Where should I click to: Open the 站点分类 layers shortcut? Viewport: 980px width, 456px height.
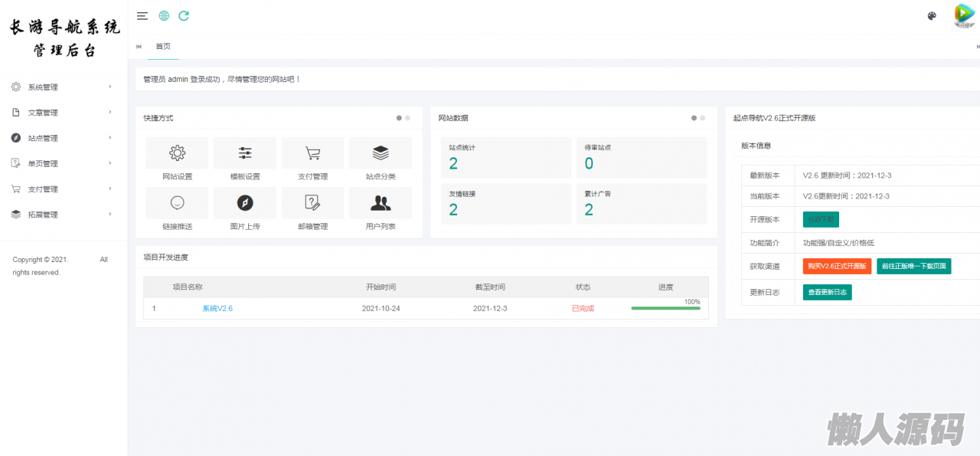(x=381, y=153)
